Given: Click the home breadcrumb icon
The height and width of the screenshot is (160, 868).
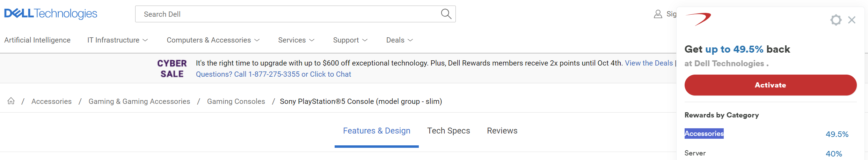Looking at the screenshot, I should click(11, 101).
